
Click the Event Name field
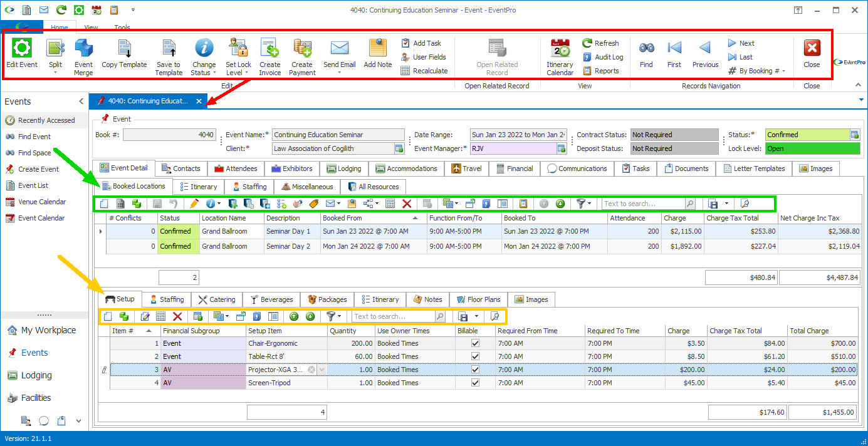pos(338,135)
